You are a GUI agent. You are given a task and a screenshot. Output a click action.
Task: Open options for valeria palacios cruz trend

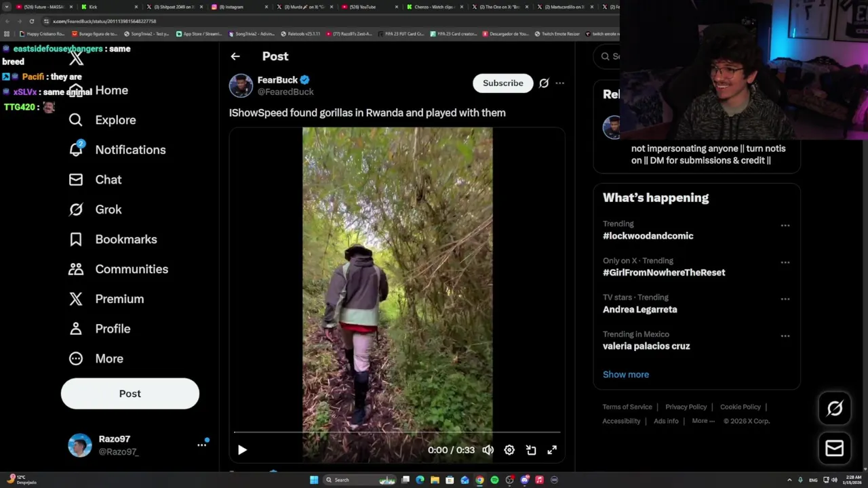tap(785, 336)
